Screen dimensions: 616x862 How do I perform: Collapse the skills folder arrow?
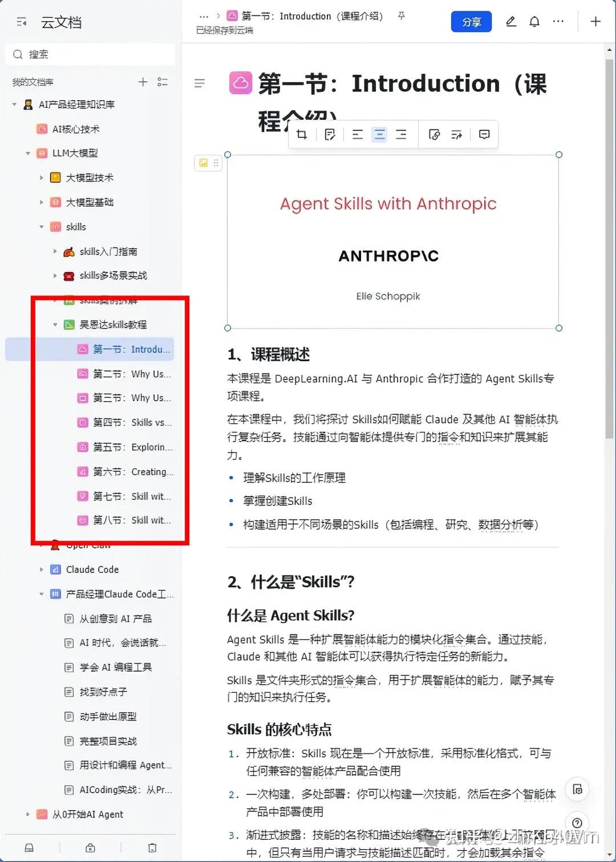[x=41, y=227]
